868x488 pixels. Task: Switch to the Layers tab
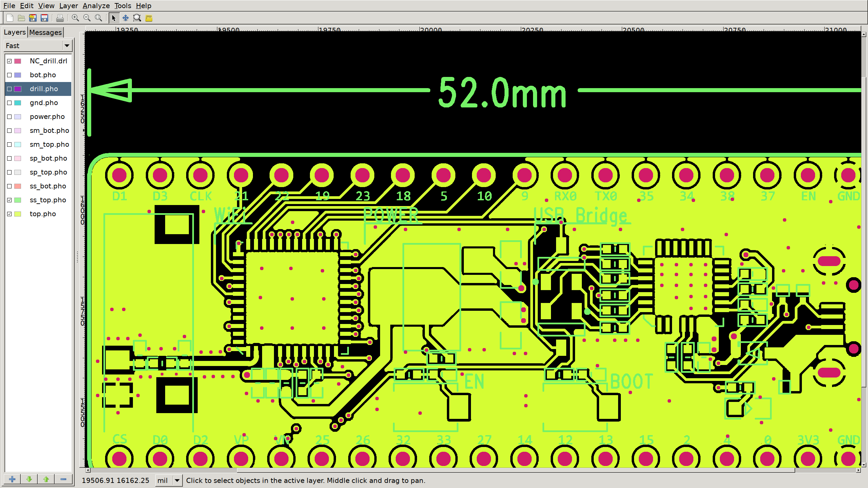click(15, 32)
